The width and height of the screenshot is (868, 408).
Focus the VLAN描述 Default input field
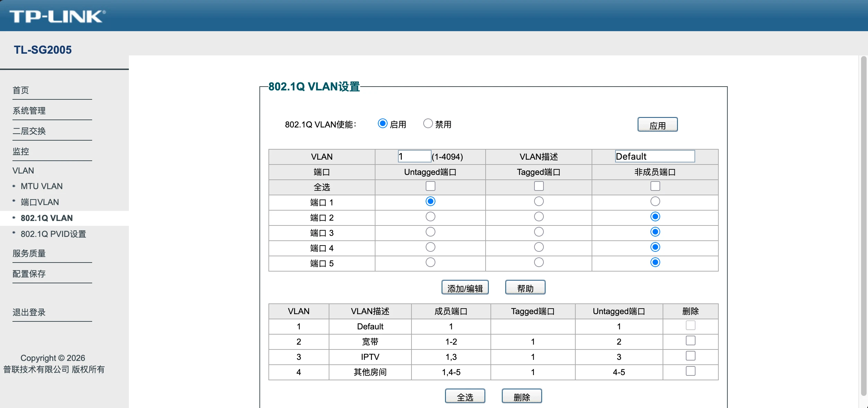pyautogui.click(x=655, y=157)
